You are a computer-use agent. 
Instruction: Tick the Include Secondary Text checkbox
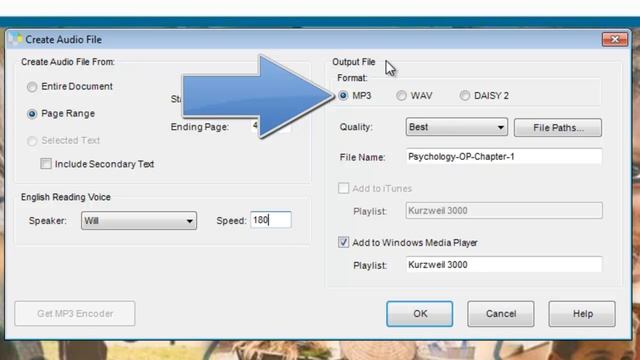click(x=46, y=164)
